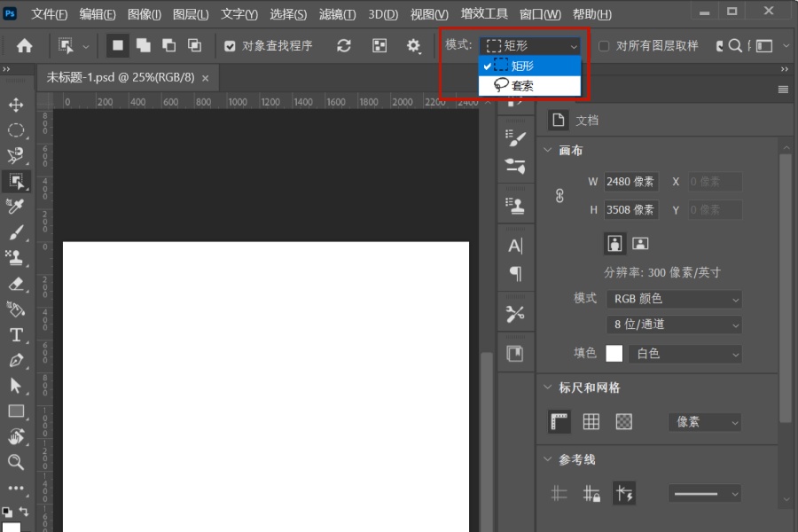The width and height of the screenshot is (798, 532).
Task: Click show all objects icon
Action: pos(379,46)
